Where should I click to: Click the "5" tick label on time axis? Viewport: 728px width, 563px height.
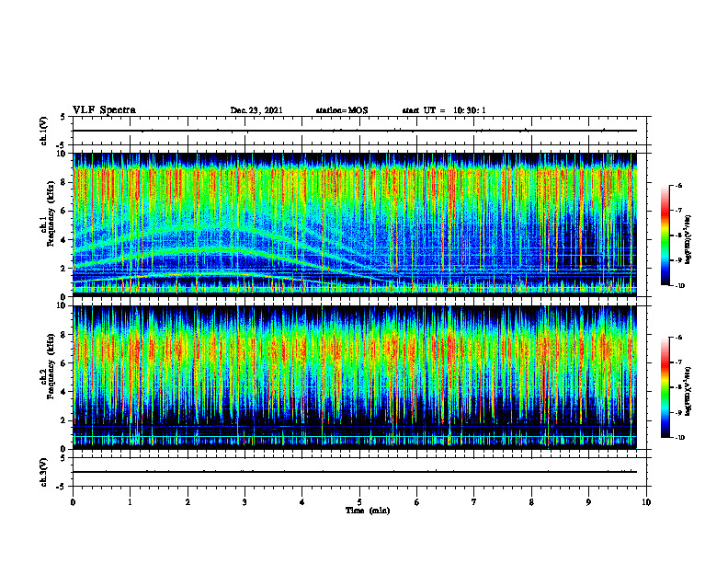coord(359,502)
